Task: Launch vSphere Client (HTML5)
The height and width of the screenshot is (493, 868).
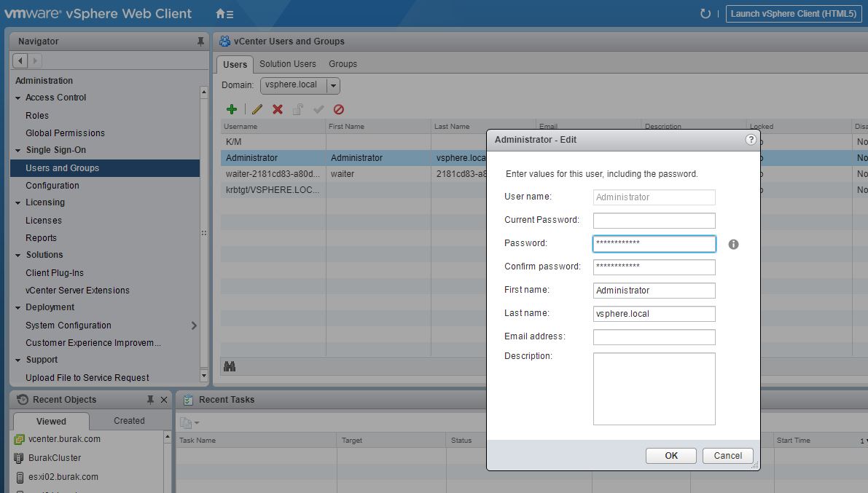Action: [793, 14]
